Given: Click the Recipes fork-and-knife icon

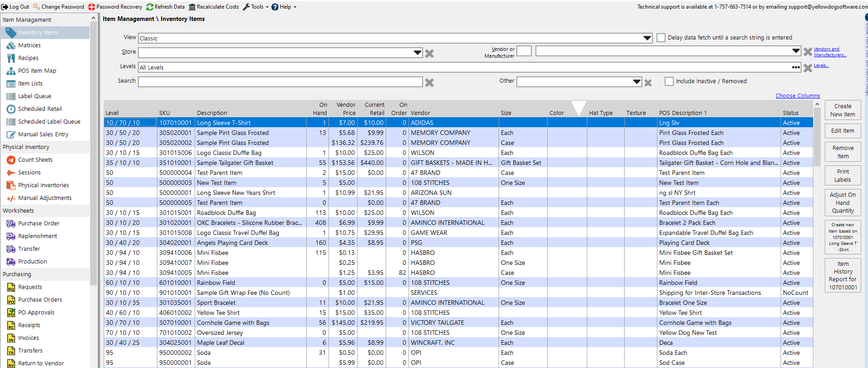Looking at the screenshot, I should [x=11, y=58].
